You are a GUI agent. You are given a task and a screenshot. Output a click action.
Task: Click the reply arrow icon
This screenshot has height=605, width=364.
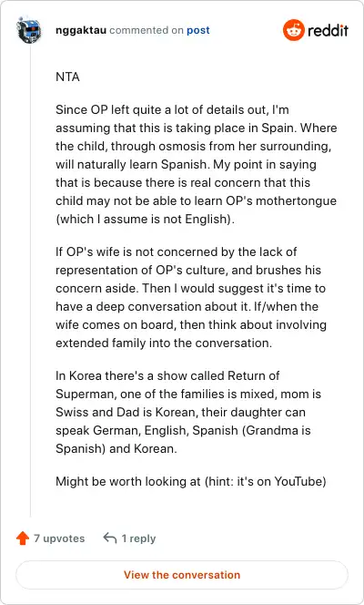point(110,538)
